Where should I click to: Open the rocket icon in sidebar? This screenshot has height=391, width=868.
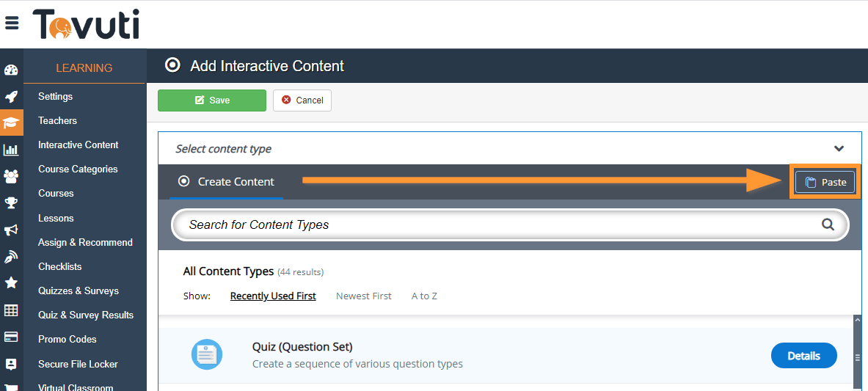(x=11, y=97)
